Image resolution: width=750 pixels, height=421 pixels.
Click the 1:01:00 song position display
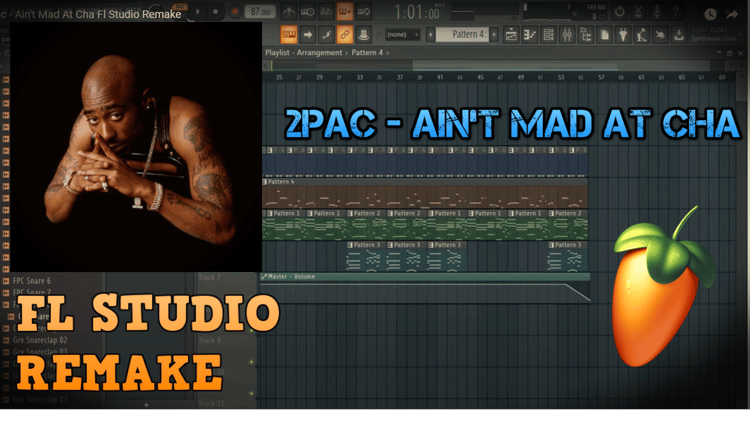(416, 12)
